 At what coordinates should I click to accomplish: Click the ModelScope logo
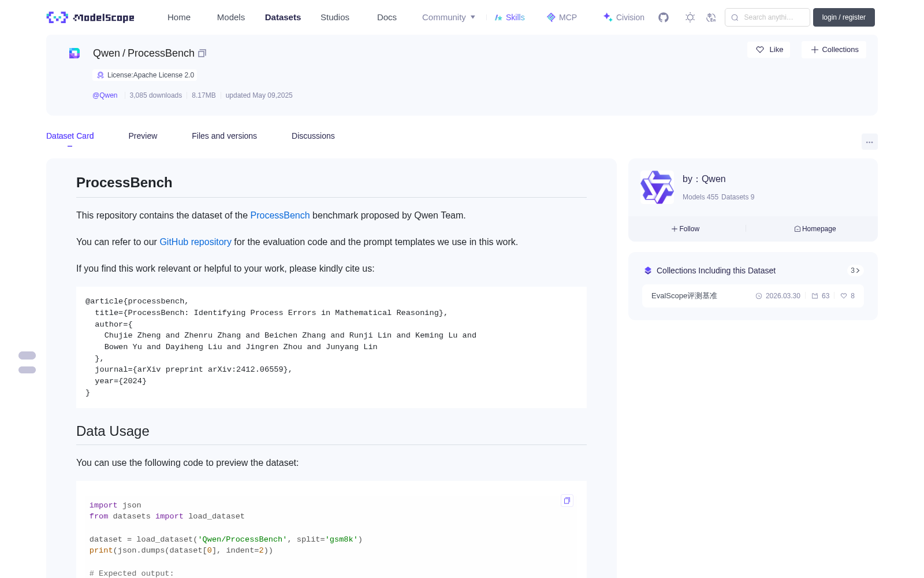click(x=90, y=17)
